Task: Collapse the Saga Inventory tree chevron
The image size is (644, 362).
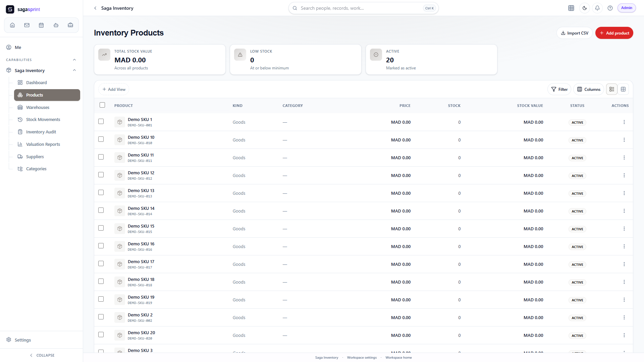Action: 74,70
